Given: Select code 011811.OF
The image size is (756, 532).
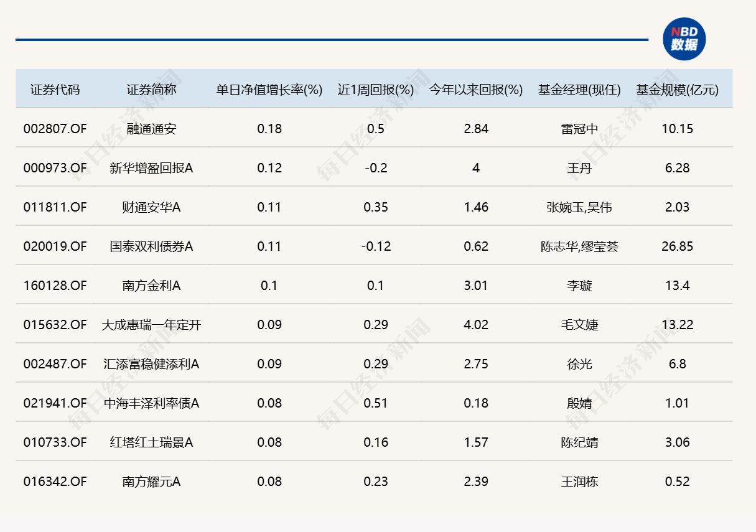Looking at the screenshot, I should pos(55,207).
